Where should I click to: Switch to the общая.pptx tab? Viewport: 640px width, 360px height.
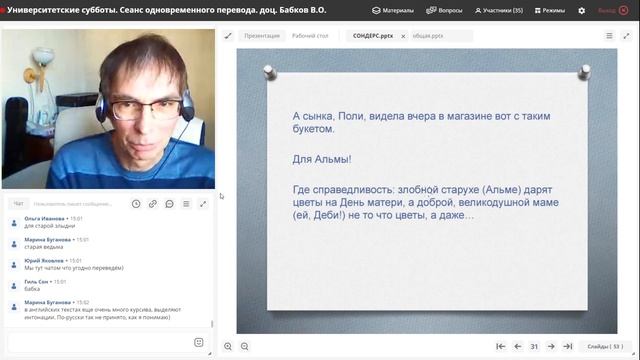(428, 36)
